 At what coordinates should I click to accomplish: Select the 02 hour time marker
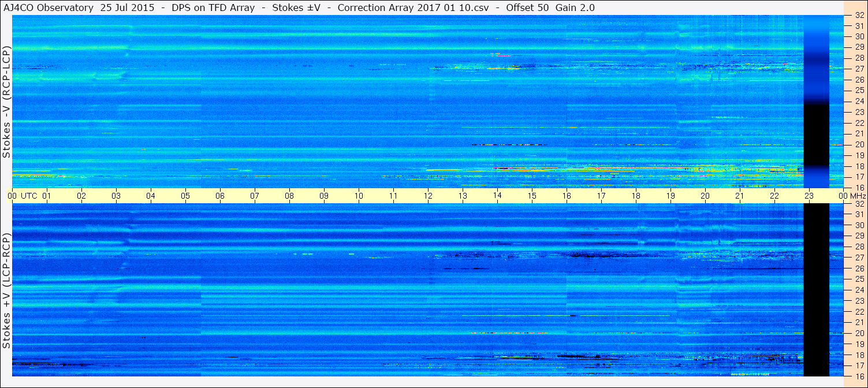[81, 196]
